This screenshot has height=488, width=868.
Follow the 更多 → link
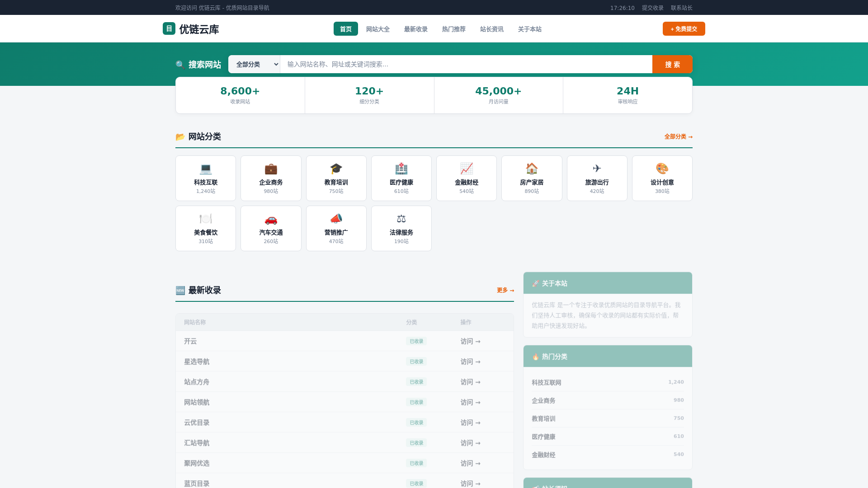click(505, 290)
